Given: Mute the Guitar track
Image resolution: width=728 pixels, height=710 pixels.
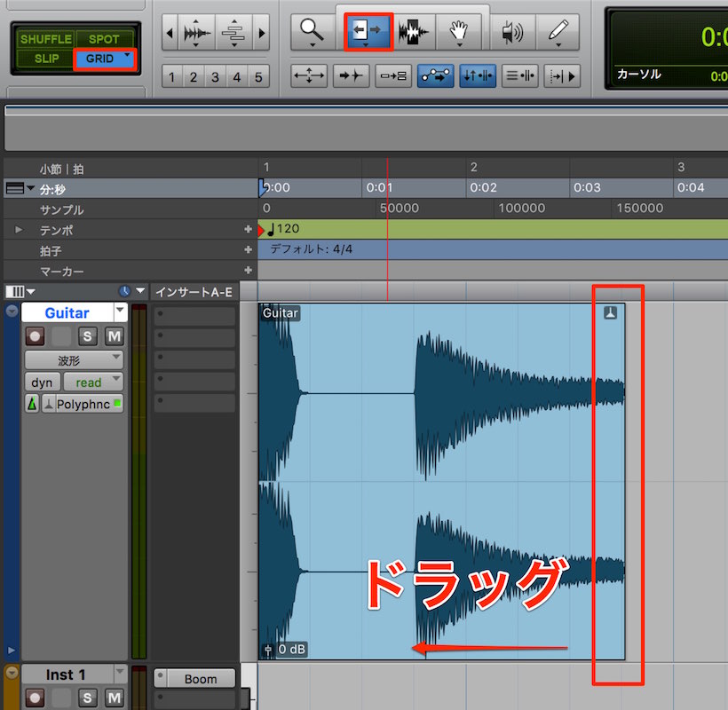Looking at the screenshot, I should click(115, 336).
